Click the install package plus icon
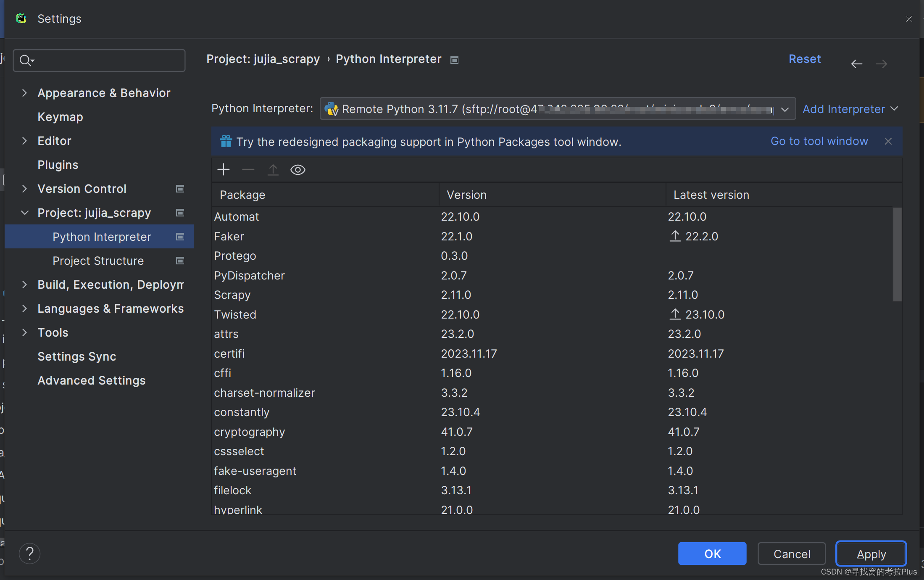Viewport: 924px width, 580px height. click(x=224, y=170)
